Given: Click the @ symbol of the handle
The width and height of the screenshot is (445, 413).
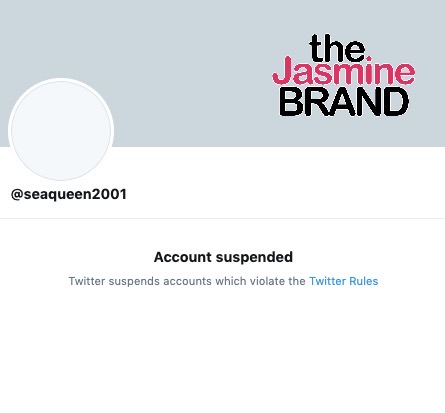Looking at the screenshot, I should [16, 194].
